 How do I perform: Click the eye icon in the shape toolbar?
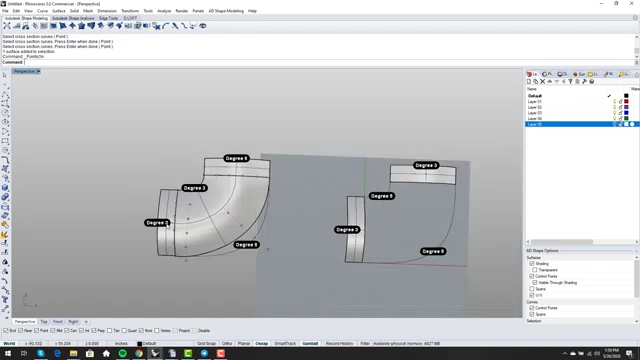point(202,26)
